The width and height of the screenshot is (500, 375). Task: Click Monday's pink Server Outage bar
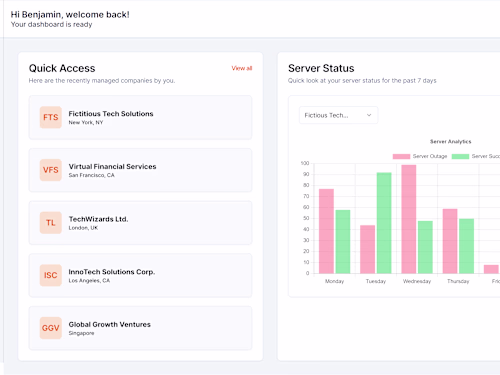(326, 231)
